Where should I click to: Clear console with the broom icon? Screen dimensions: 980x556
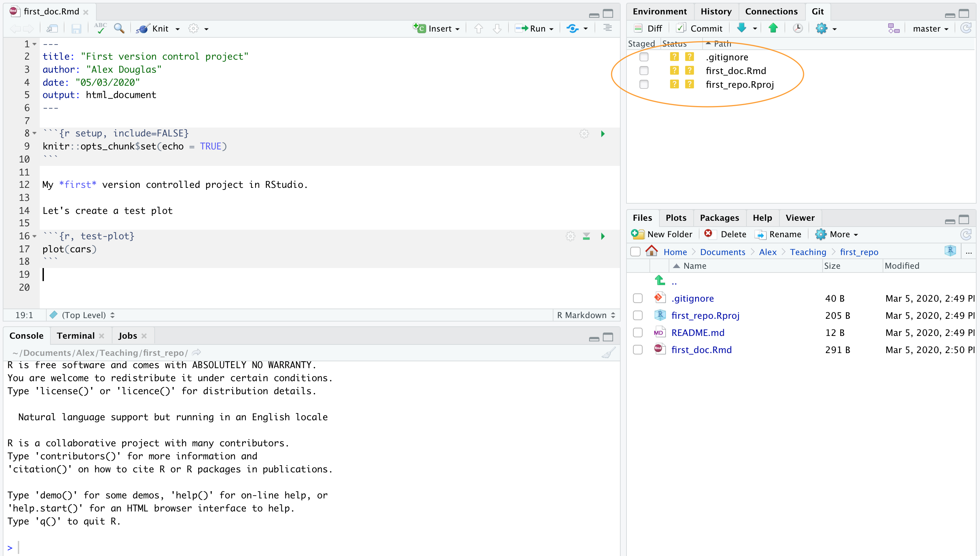[x=608, y=352]
